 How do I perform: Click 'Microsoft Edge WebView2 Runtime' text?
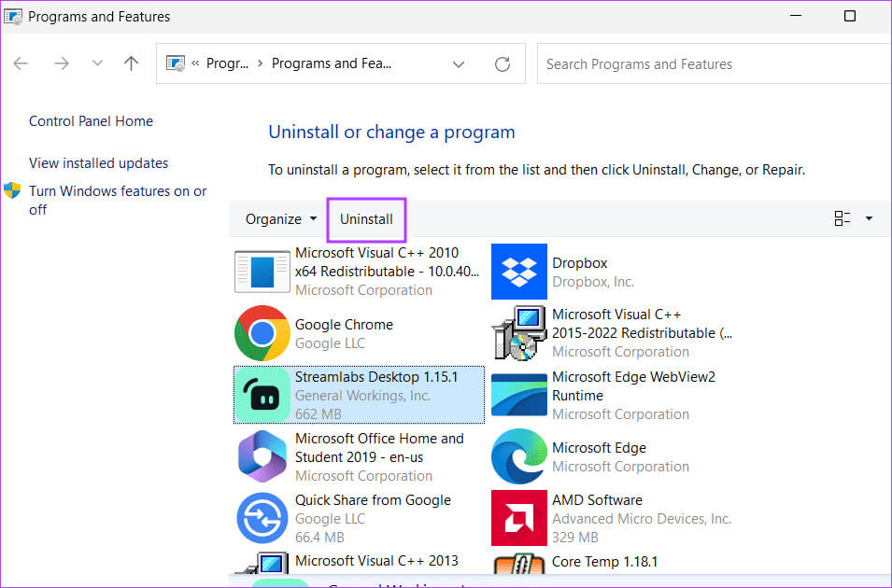(x=633, y=386)
